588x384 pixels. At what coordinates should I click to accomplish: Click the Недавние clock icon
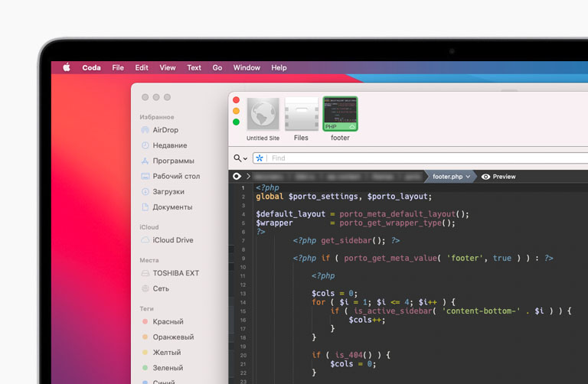pyautogui.click(x=145, y=145)
